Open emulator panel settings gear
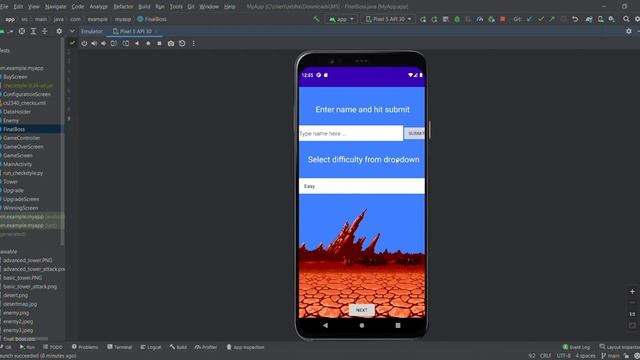The width and height of the screenshot is (640, 360). pos(629,31)
